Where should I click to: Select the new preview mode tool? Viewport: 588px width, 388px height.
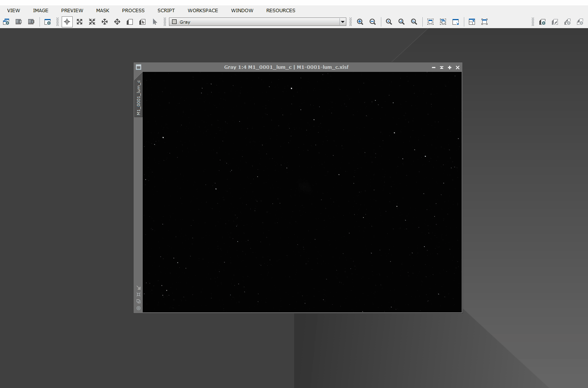[130, 22]
